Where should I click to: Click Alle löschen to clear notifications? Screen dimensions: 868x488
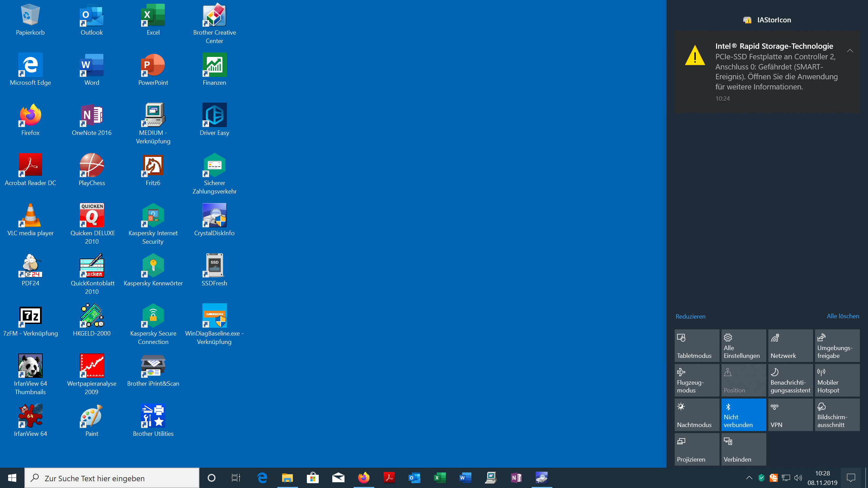click(x=843, y=316)
